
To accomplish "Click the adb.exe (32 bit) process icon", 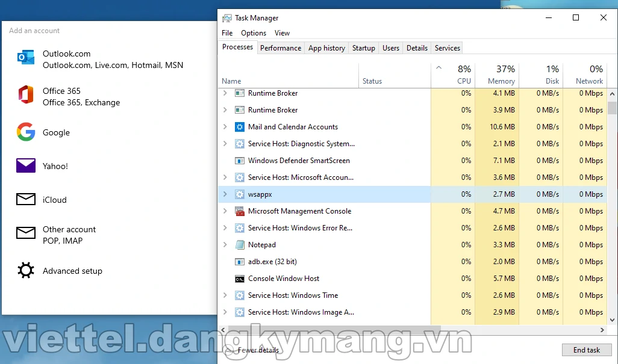I will point(239,262).
